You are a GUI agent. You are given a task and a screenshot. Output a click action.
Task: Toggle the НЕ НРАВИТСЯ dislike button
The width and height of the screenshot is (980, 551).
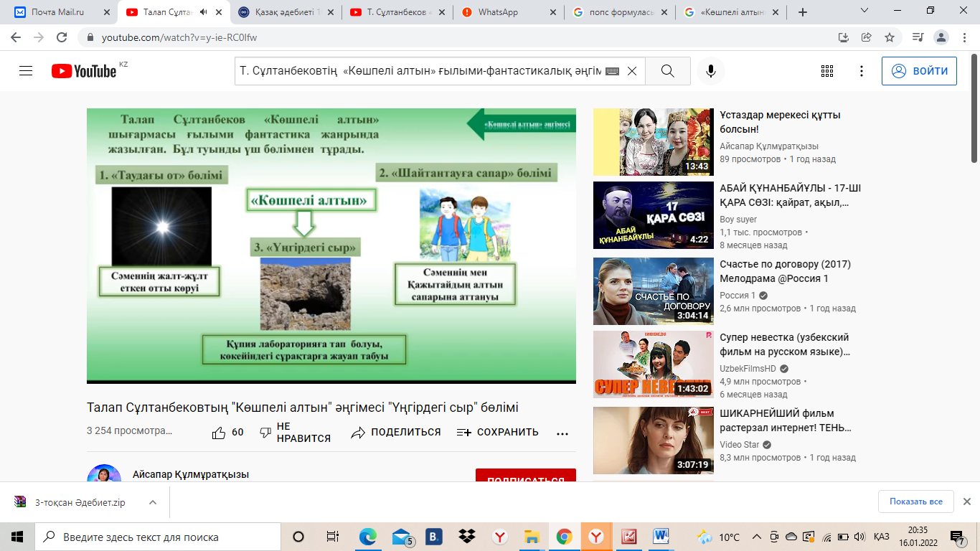[295, 433]
